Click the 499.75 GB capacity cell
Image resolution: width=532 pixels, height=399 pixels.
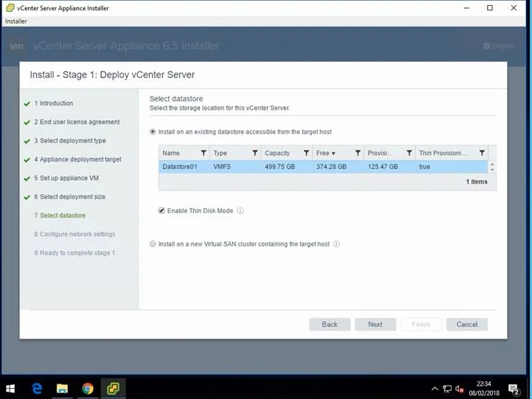[x=280, y=167]
